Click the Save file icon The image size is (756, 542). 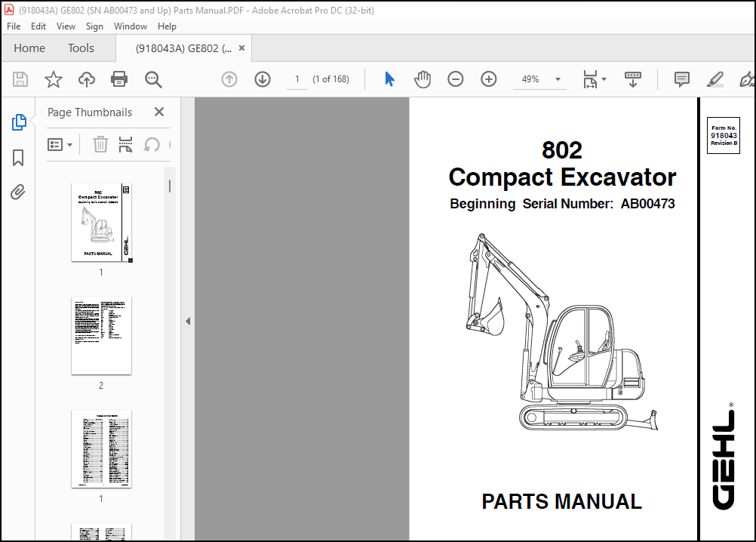pos(20,79)
